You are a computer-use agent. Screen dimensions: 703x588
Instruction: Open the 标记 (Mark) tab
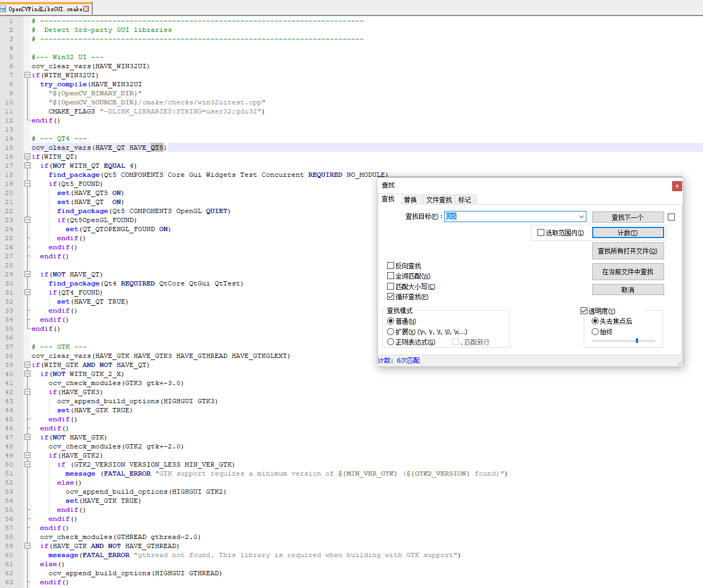coord(464,199)
